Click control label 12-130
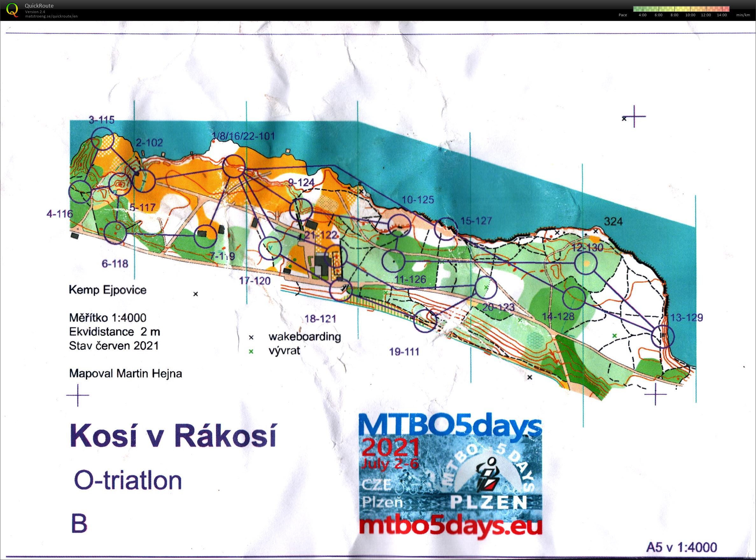The height and width of the screenshot is (560, 756). click(587, 248)
